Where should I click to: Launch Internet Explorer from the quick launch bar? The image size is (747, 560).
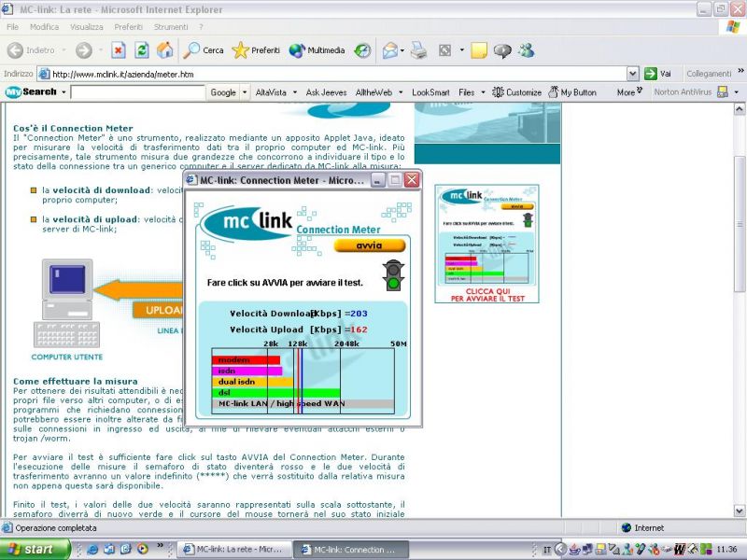pos(92,549)
